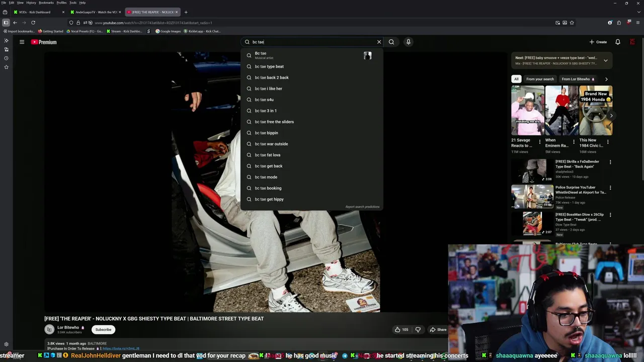Choose 'bc tae get hippy' suggestion

[312, 199]
